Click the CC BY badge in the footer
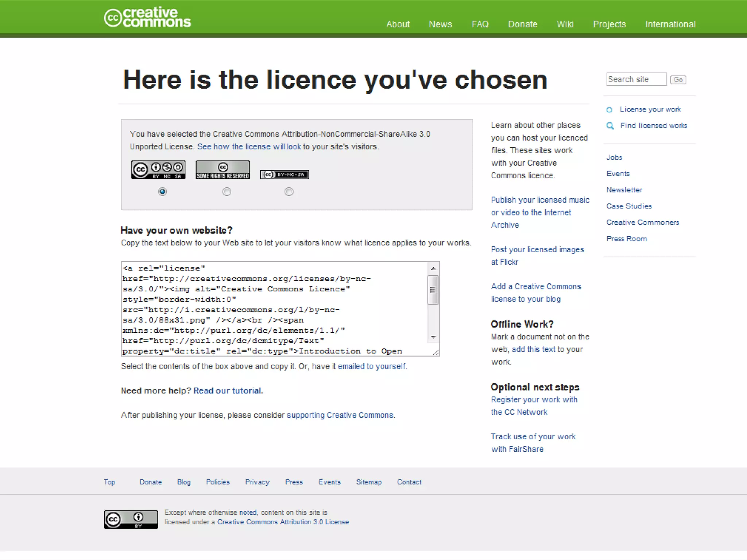Viewport: 747px width, 560px height. pyautogui.click(x=131, y=519)
